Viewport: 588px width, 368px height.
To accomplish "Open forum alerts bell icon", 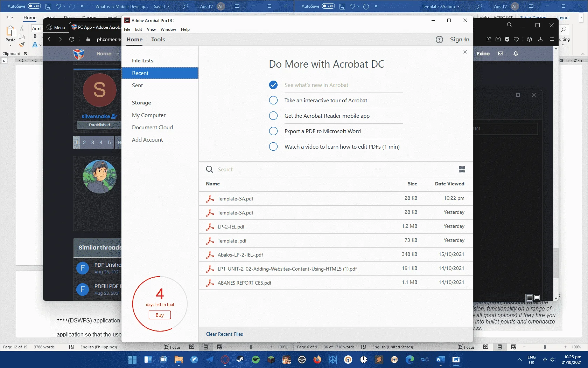I will point(516,54).
